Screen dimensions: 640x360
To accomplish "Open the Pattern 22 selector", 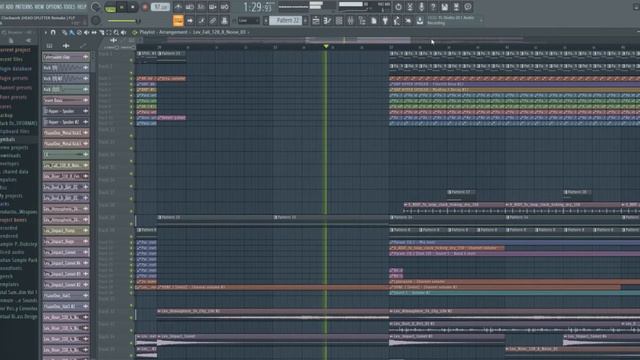I will coord(286,20).
